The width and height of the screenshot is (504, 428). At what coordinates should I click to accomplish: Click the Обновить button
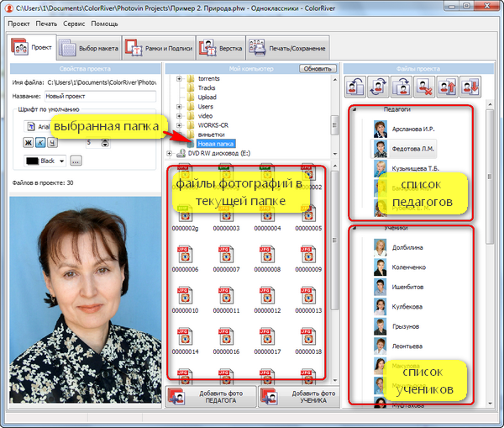(318, 69)
